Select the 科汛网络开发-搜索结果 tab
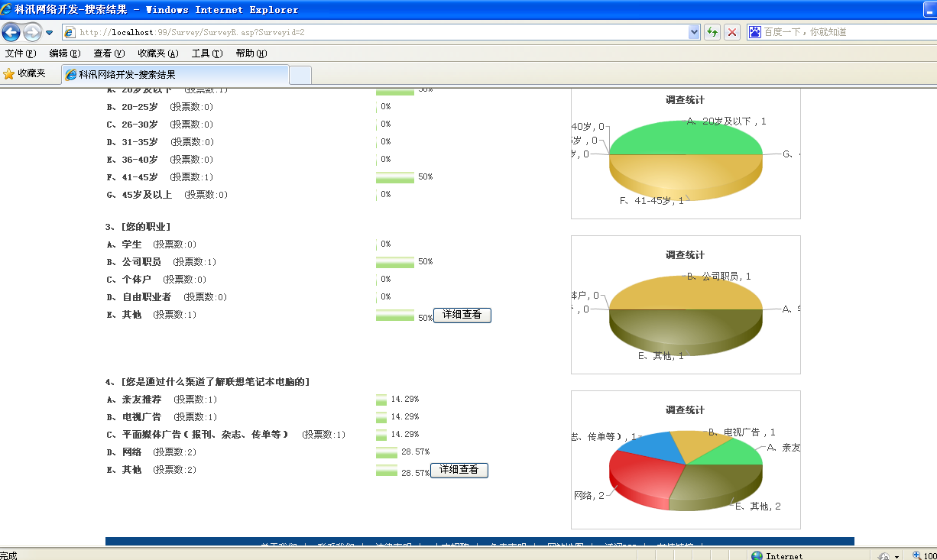 176,75
